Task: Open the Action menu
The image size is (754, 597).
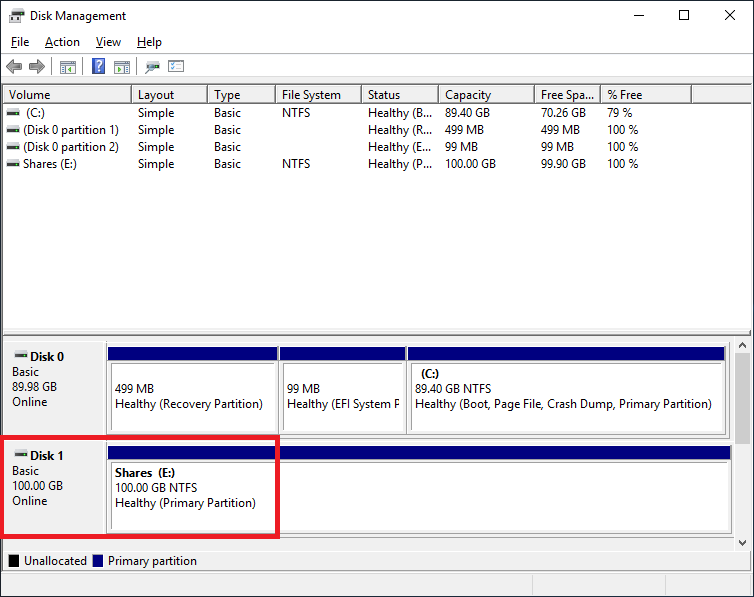Action: 62,42
